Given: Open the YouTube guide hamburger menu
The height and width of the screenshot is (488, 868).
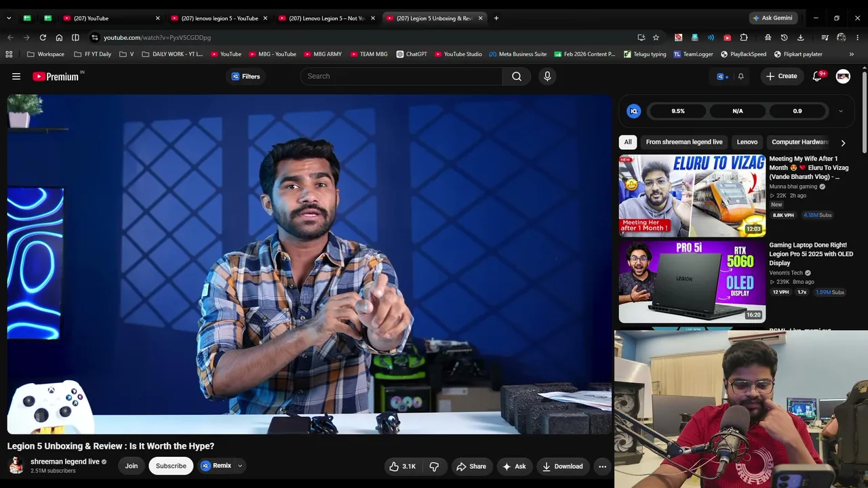Looking at the screenshot, I should [16, 77].
